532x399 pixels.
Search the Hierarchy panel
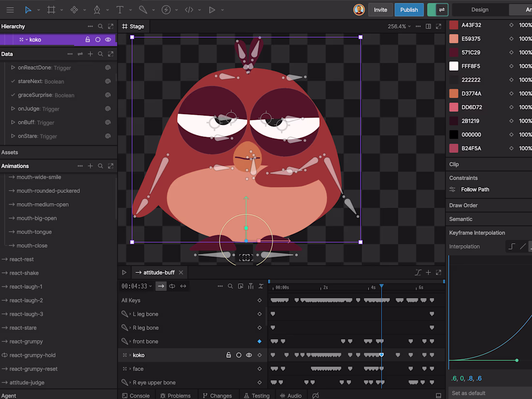tap(101, 26)
